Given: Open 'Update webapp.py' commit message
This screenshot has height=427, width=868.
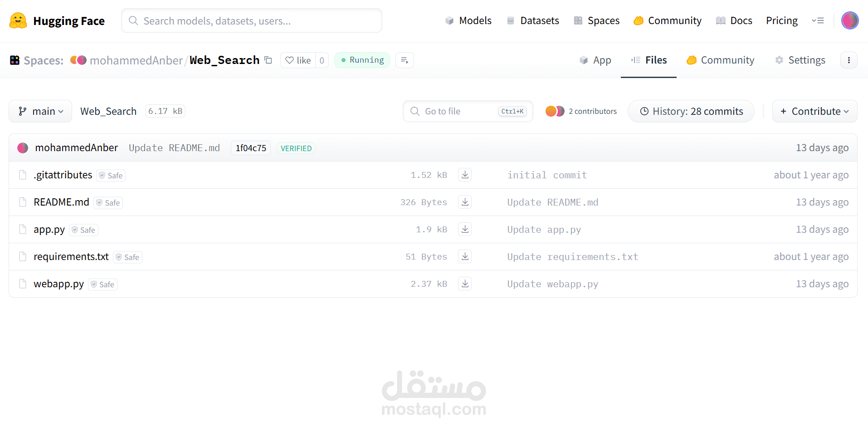Looking at the screenshot, I should 553,284.
